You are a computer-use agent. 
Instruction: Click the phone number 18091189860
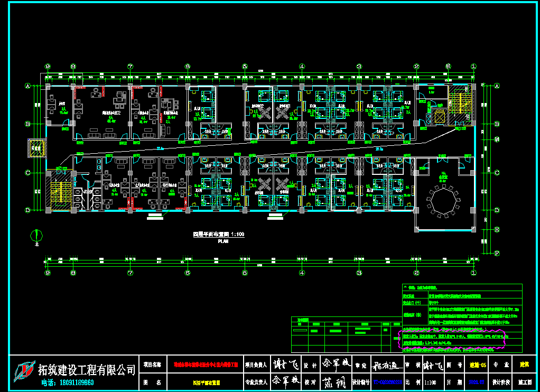coord(68,382)
